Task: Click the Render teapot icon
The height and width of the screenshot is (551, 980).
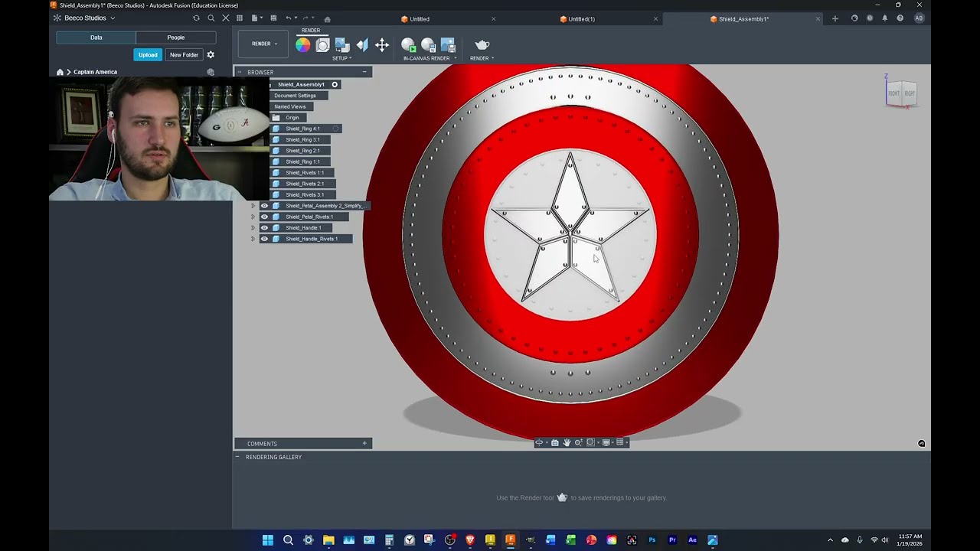Action: coord(482,45)
